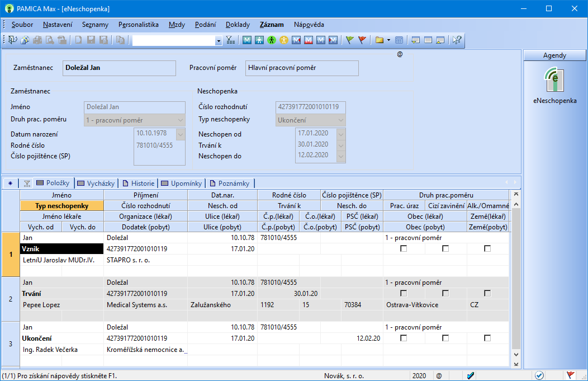Expand the toolbar combo box arrow
588x381 pixels.
tap(218, 40)
